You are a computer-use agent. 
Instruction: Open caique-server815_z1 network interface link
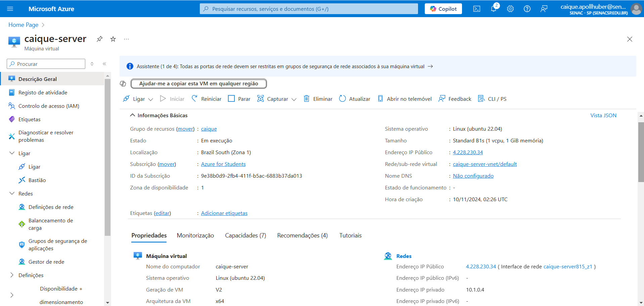pos(568,267)
